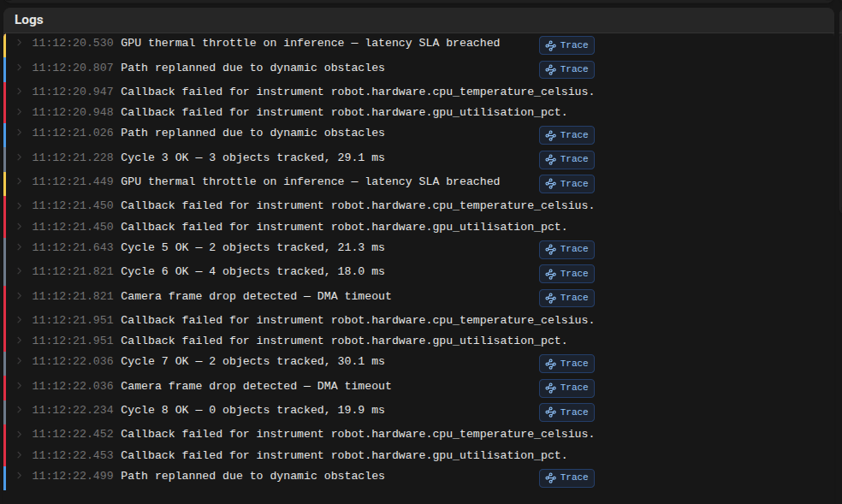Screen dimensions: 842x504
Task: Click the cpu_temperature_celsius callback message at 11:12:20.947
Action: [358, 92]
